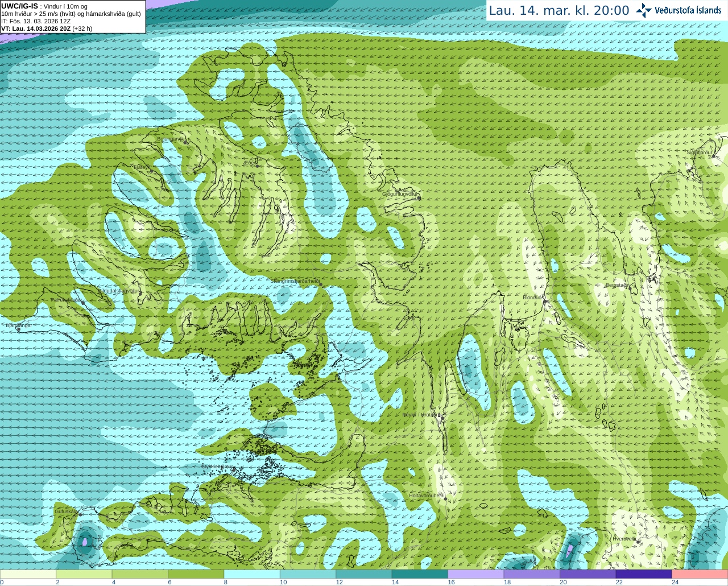Click the Blönduós station label
The height and width of the screenshot is (586, 728).
click(533, 298)
